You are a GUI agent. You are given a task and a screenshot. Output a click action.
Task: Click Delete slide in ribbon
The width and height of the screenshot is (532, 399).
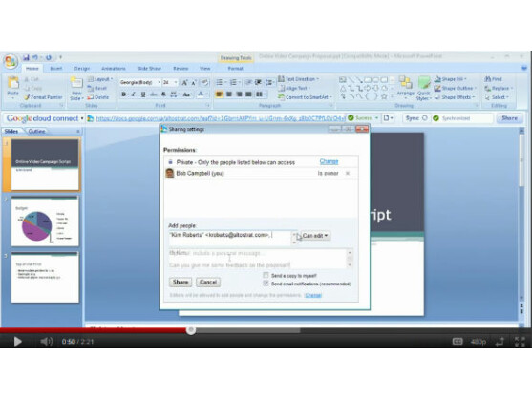(x=98, y=97)
